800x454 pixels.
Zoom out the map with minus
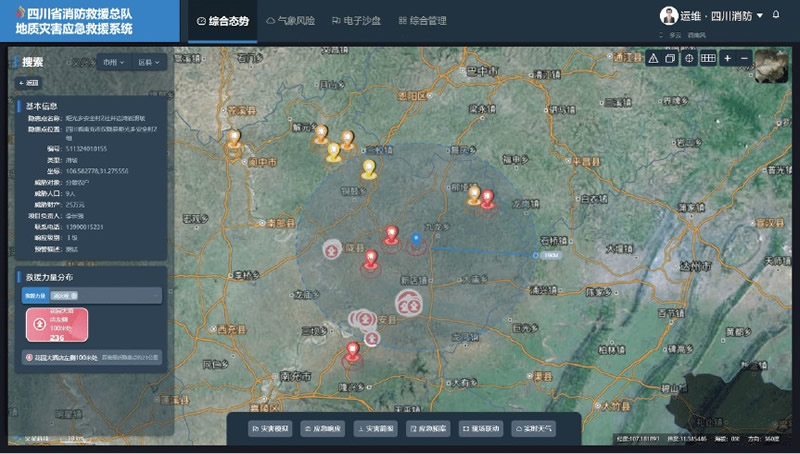tap(744, 58)
